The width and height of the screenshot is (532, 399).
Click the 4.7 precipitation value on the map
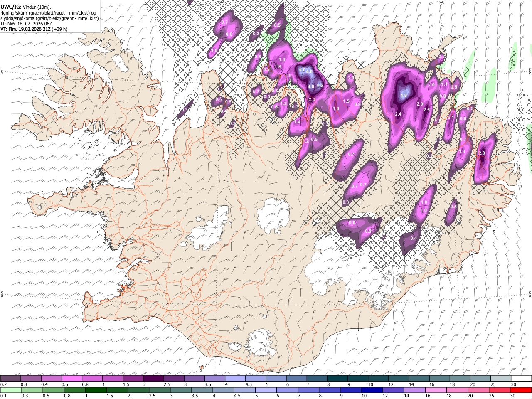pyautogui.click(x=302, y=69)
